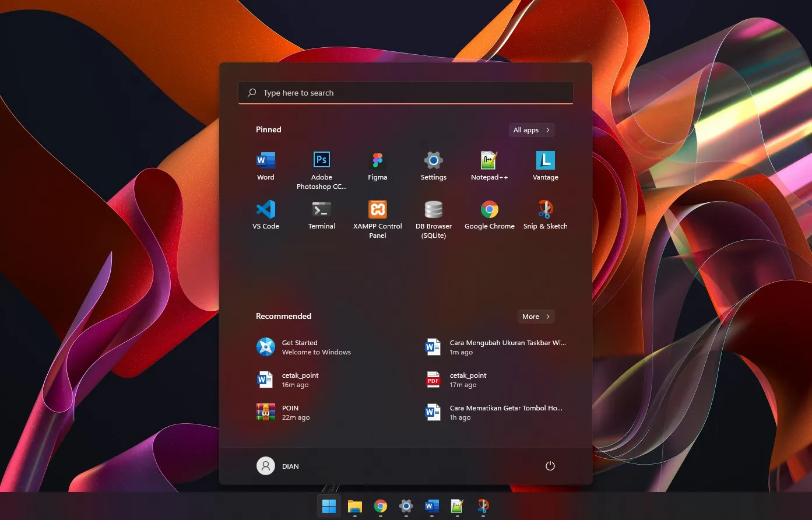The image size is (812, 520).
Task: Expand the All apps list
Action: tap(531, 129)
